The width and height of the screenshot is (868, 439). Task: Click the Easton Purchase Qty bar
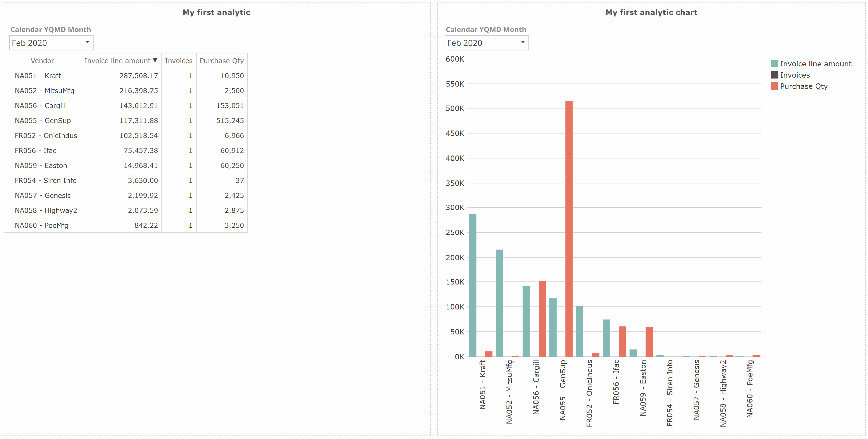pos(649,342)
